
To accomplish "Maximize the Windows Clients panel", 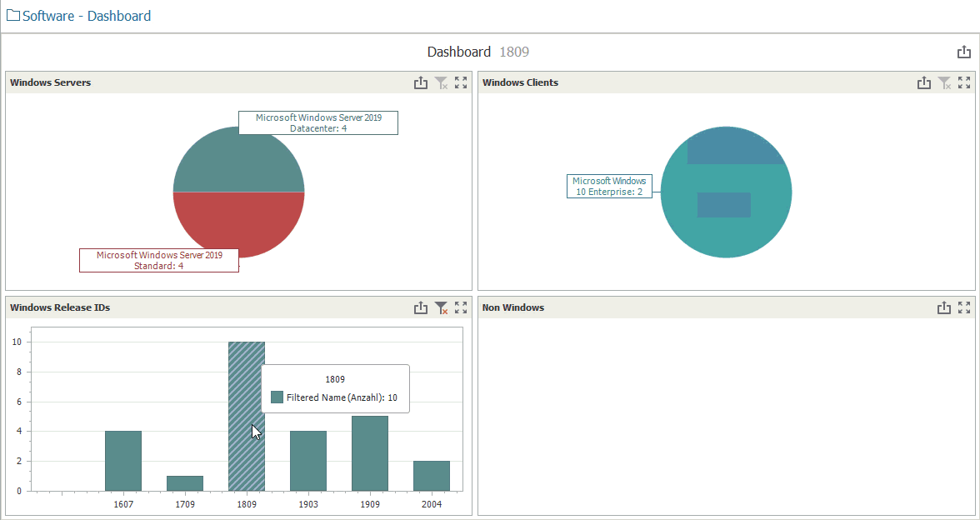I will coord(963,82).
